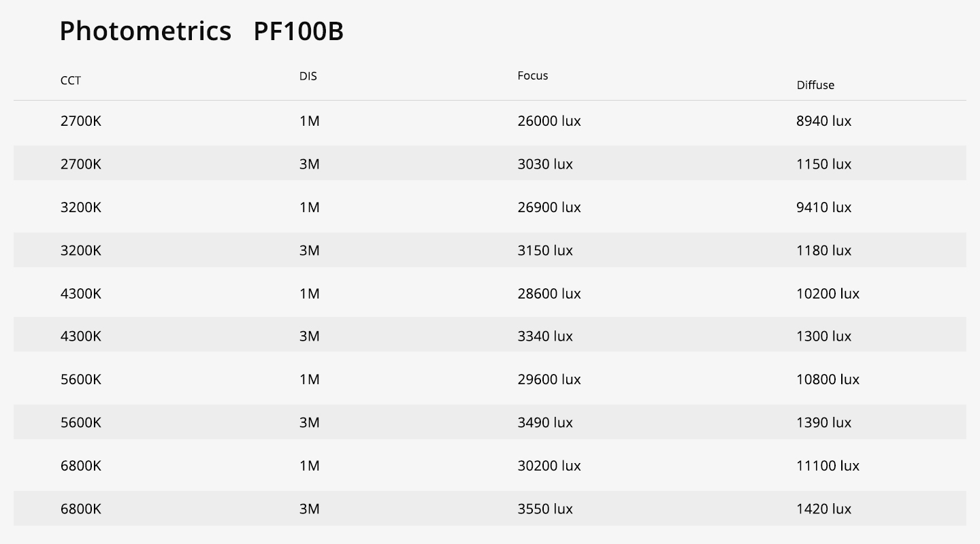The image size is (980, 544).
Task: Click the 3030 lux focus cell
Action: (545, 164)
